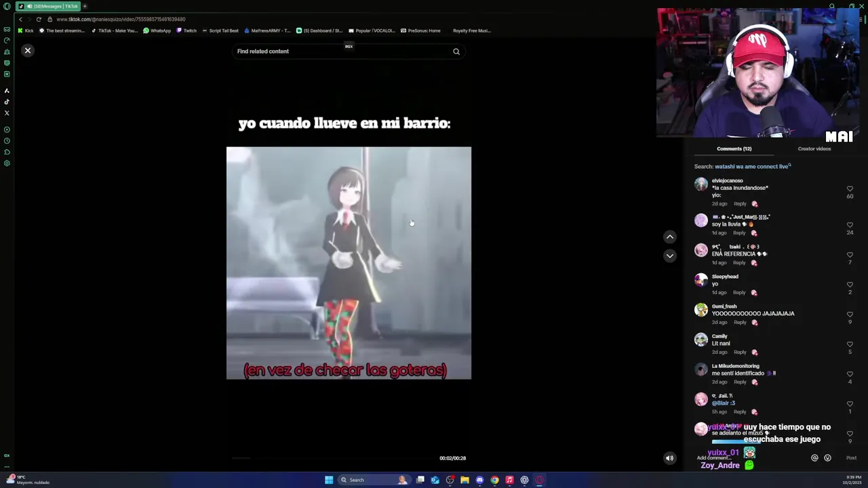The image size is (868, 488).
Task: Go to the next video arrow
Action: (x=669, y=256)
